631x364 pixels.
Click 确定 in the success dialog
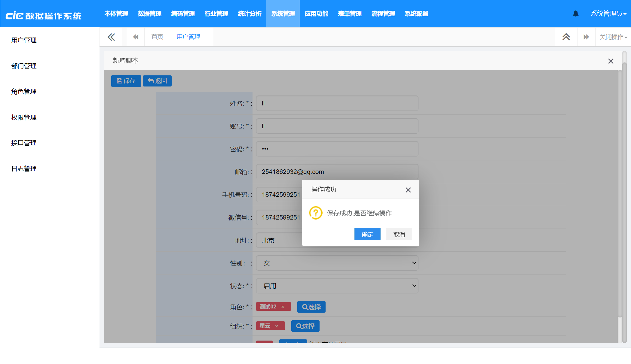click(x=367, y=234)
